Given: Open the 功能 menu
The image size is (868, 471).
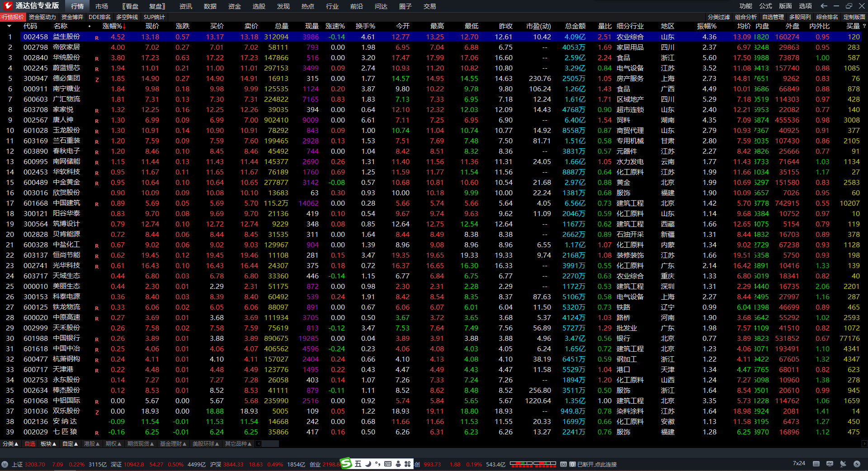Looking at the screenshot, I should click(x=746, y=6).
